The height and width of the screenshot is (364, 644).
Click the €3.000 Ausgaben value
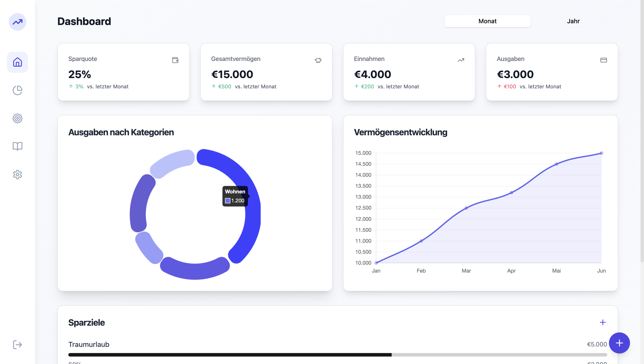pos(515,74)
